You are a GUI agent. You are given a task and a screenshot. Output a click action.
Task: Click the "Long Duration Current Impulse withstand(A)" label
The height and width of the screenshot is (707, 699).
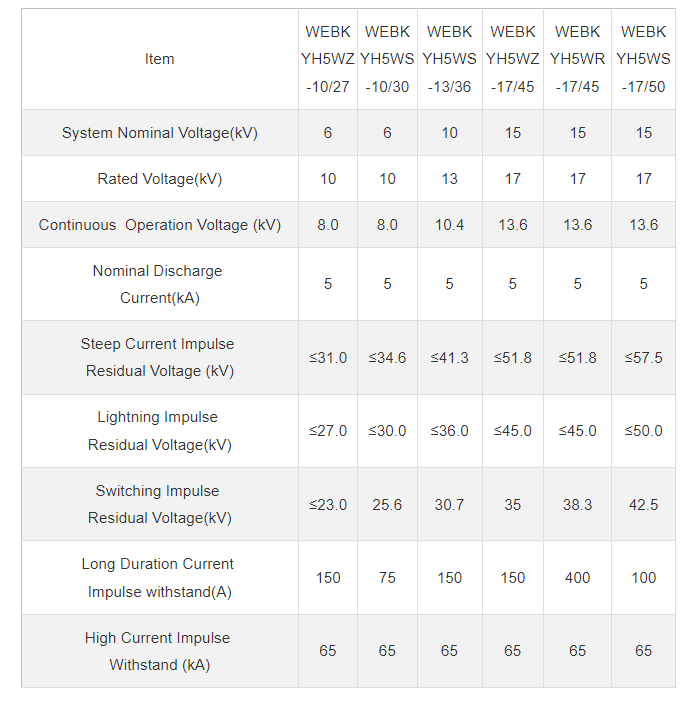coord(160,577)
